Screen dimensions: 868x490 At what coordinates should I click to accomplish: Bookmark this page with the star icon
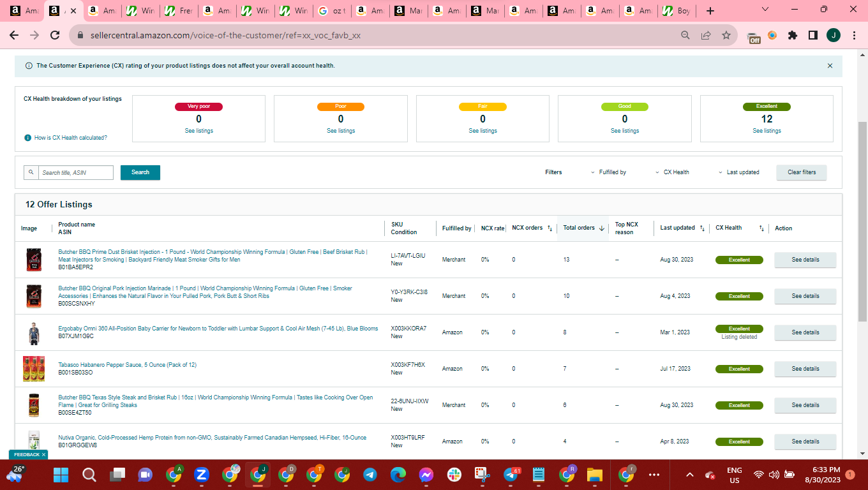726,36
